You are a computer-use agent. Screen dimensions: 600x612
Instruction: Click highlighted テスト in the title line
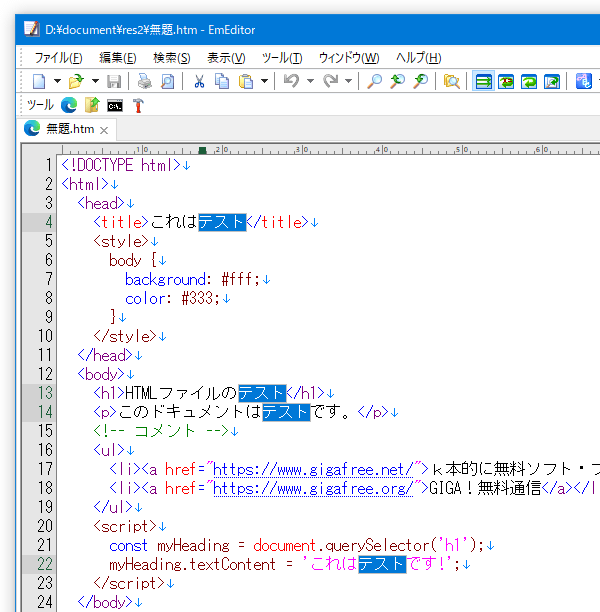click(222, 222)
